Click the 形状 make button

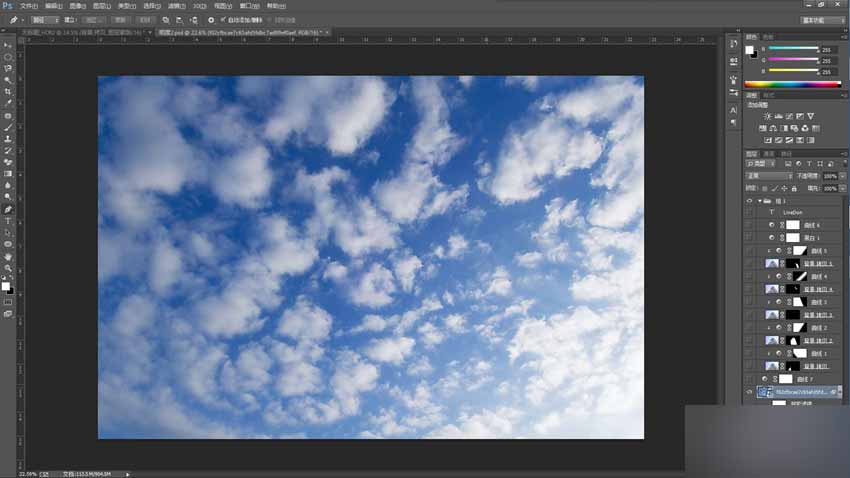pyautogui.click(x=144, y=20)
